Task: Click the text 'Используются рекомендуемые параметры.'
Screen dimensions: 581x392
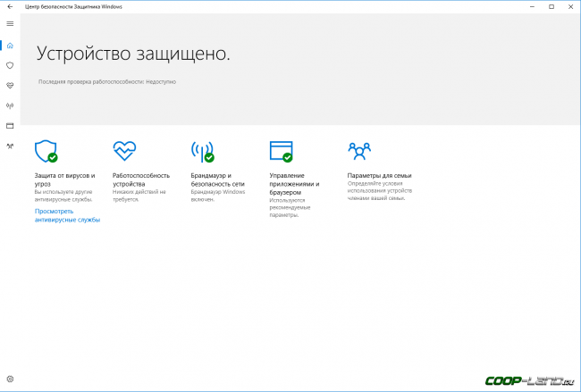Action: [x=290, y=208]
